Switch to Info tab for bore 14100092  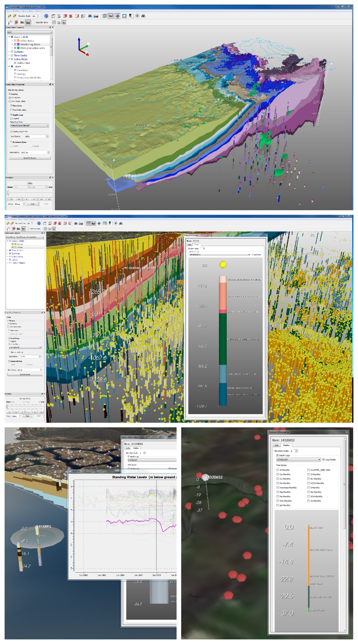128,448
